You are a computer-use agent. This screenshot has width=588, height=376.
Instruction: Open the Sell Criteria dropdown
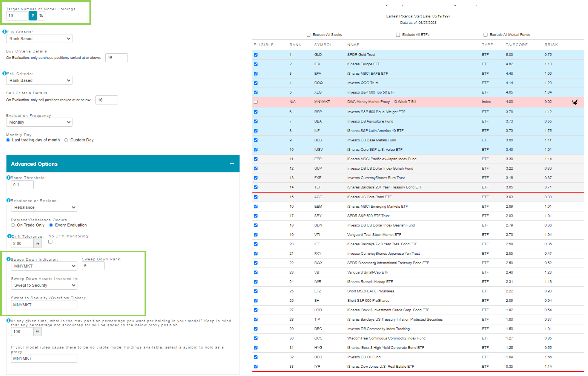[39, 81]
